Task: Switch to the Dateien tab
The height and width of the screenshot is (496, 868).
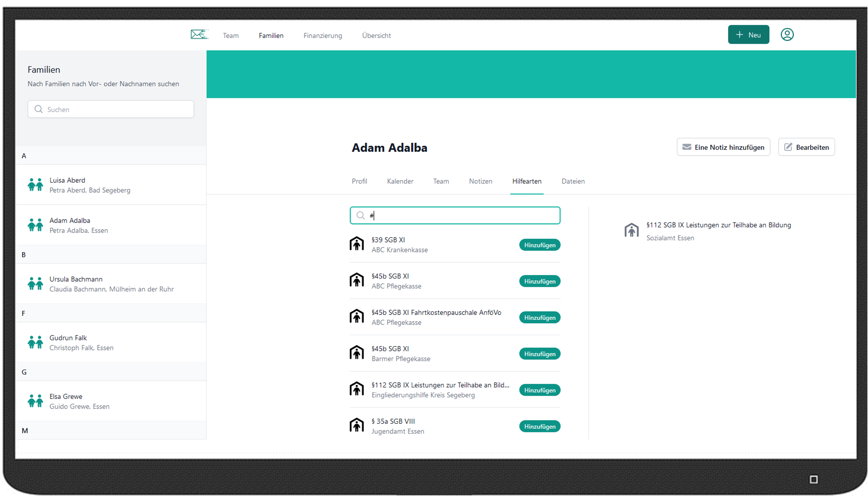Action: click(573, 181)
